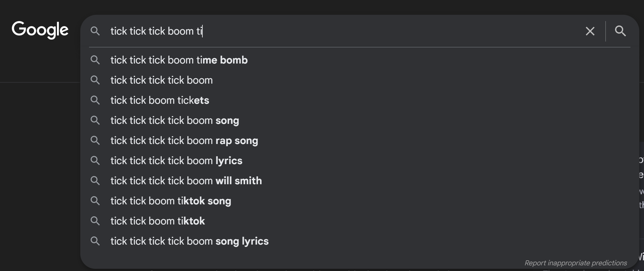This screenshot has height=271, width=644.
Task: Click the search field containing typed query
Action: point(315,31)
